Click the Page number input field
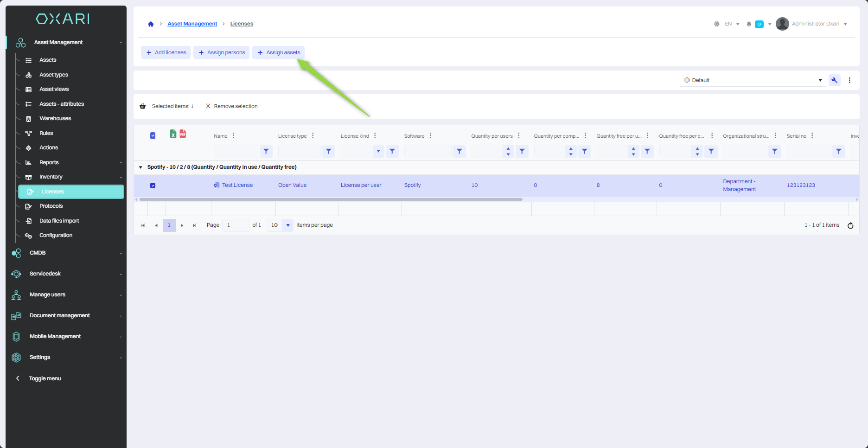The height and width of the screenshot is (448, 868). click(236, 225)
